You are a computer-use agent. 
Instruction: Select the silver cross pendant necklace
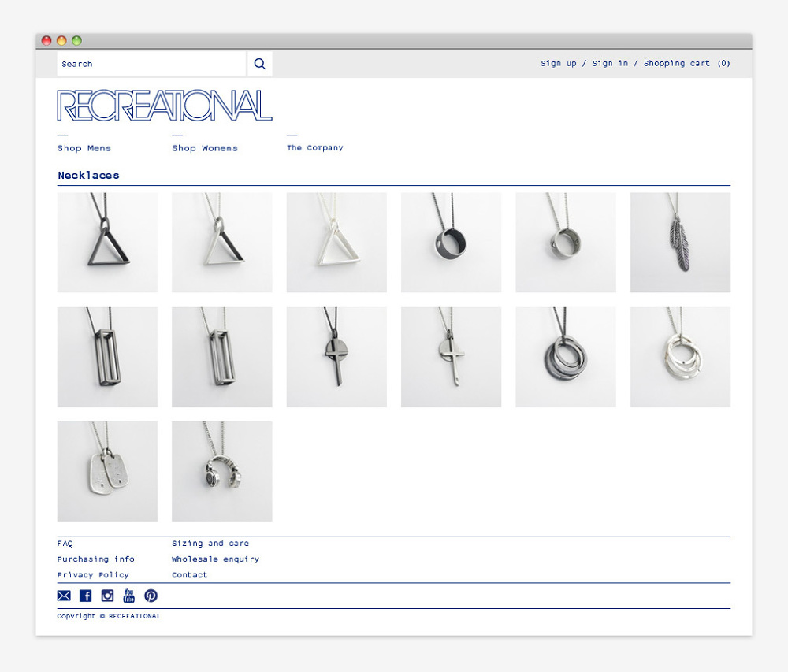[x=451, y=357]
